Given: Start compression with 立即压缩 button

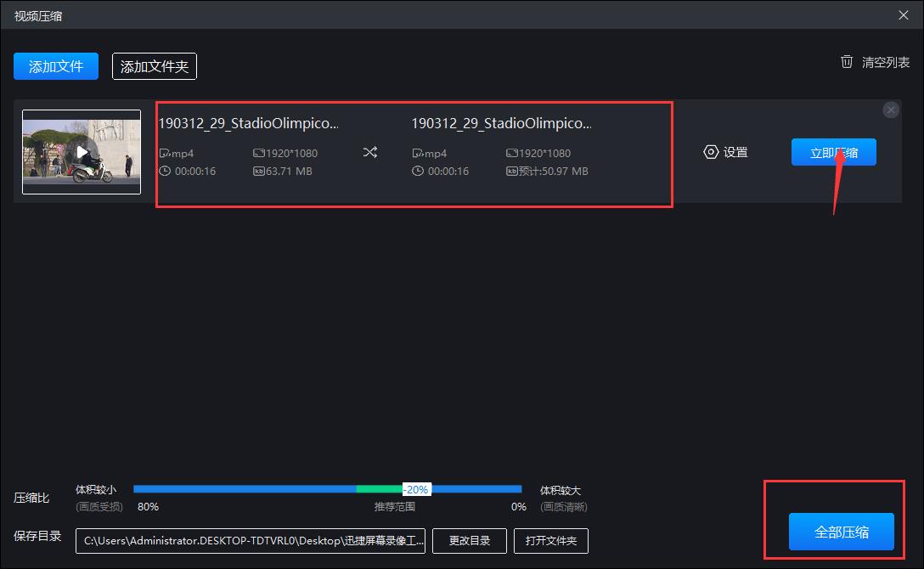Looking at the screenshot, I should pos(833,153).
